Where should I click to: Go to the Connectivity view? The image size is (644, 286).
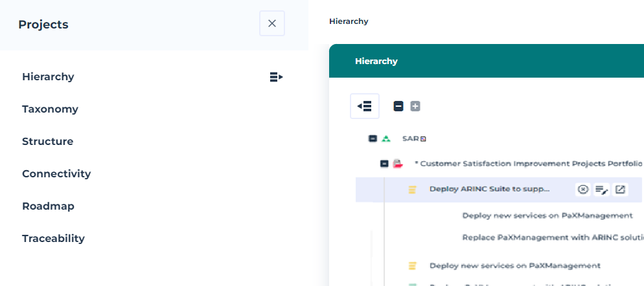point(56,174)
